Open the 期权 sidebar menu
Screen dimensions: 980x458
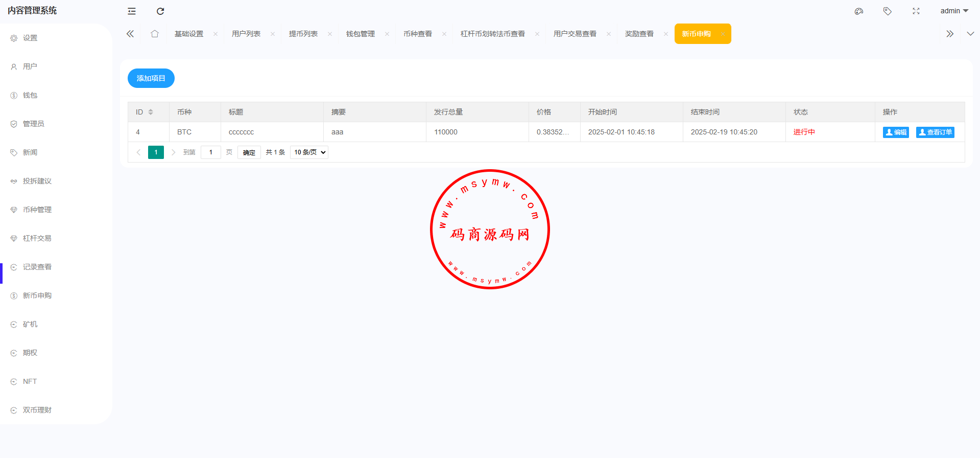coord(56,353)
